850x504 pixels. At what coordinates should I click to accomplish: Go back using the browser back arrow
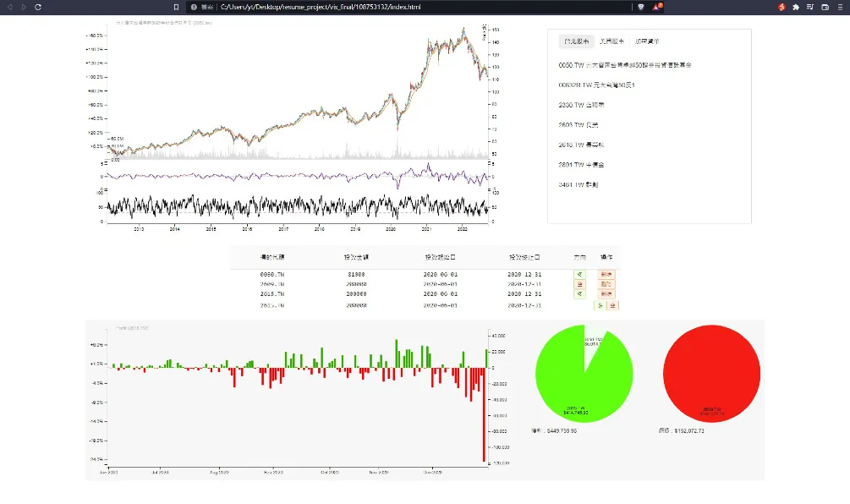click(9, 7)
